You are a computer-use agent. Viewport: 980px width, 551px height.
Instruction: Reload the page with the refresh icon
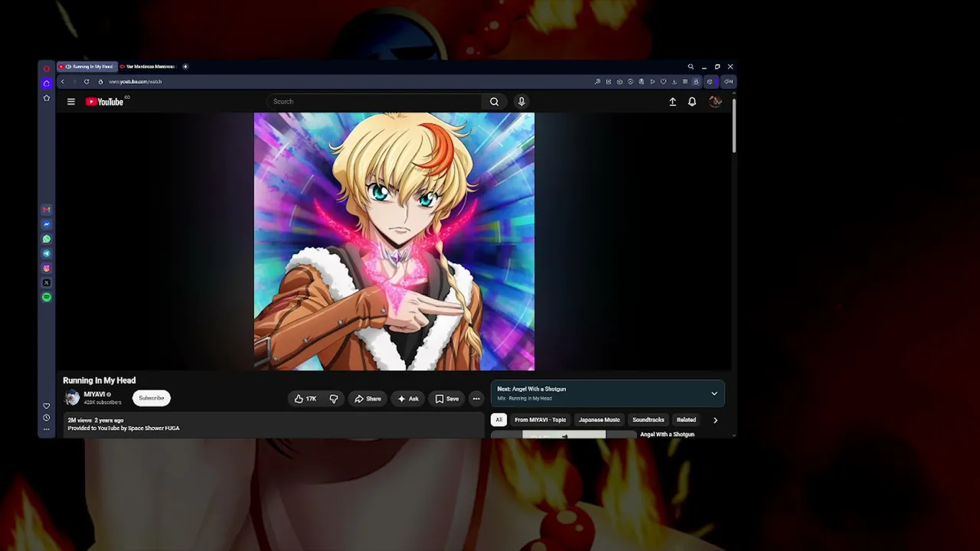[x=87, y=82]
